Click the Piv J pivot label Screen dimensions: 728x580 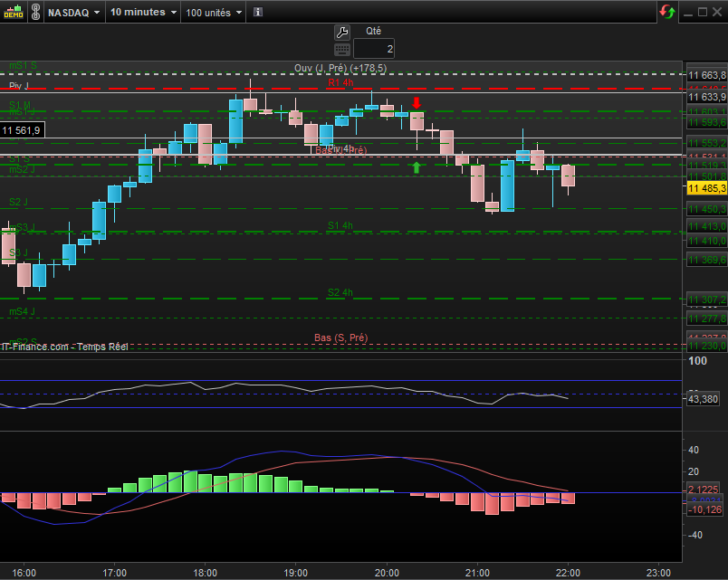point(19,86)
